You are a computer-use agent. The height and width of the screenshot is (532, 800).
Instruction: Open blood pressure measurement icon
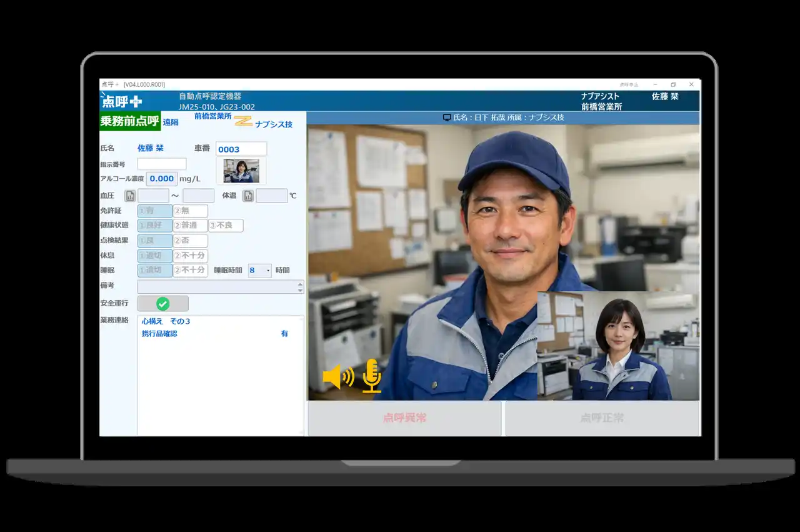[130, 196]
